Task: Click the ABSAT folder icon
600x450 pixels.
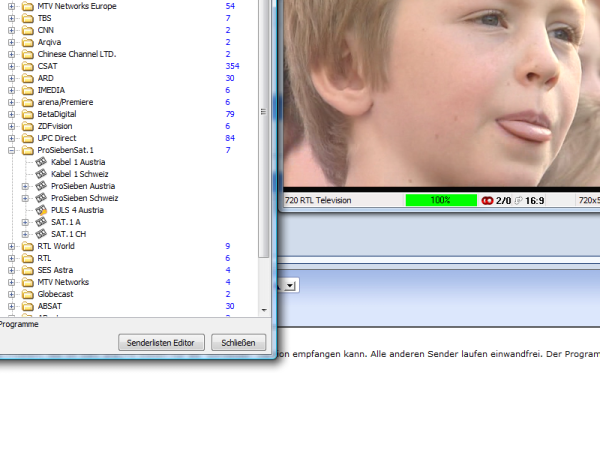Action: (x=28, y=306)
